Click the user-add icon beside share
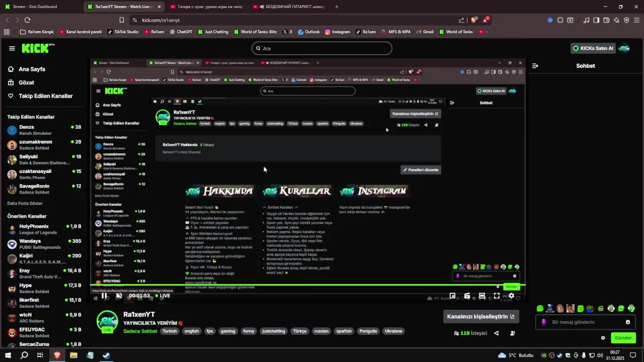The image size is (644, 362). [x=513, y=333]
